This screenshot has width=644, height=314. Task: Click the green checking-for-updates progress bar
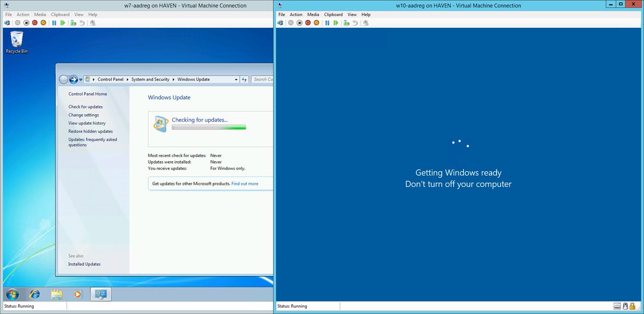point(209,128)
